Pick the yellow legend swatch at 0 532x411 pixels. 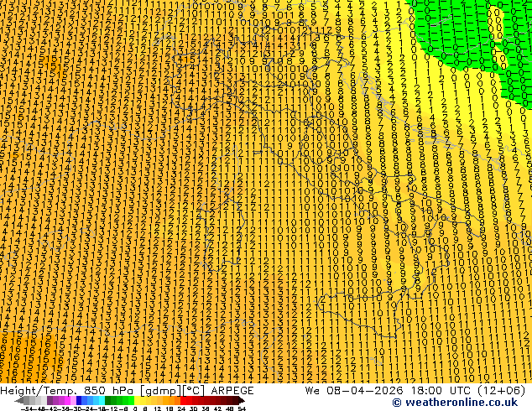tap(137, 400)
